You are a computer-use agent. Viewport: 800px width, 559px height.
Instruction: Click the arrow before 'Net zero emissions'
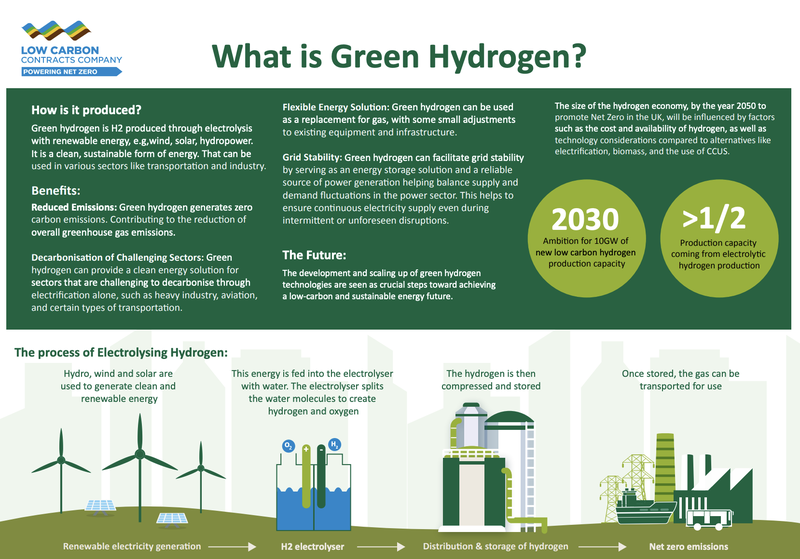[602, 547]
